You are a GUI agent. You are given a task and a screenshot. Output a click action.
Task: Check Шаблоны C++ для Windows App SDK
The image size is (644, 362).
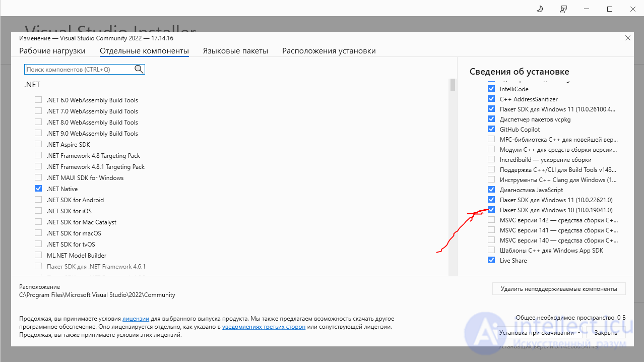click(491, 250)
